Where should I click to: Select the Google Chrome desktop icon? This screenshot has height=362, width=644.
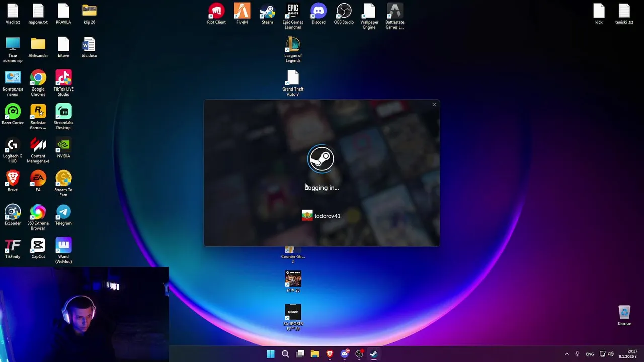click(38, 83)
